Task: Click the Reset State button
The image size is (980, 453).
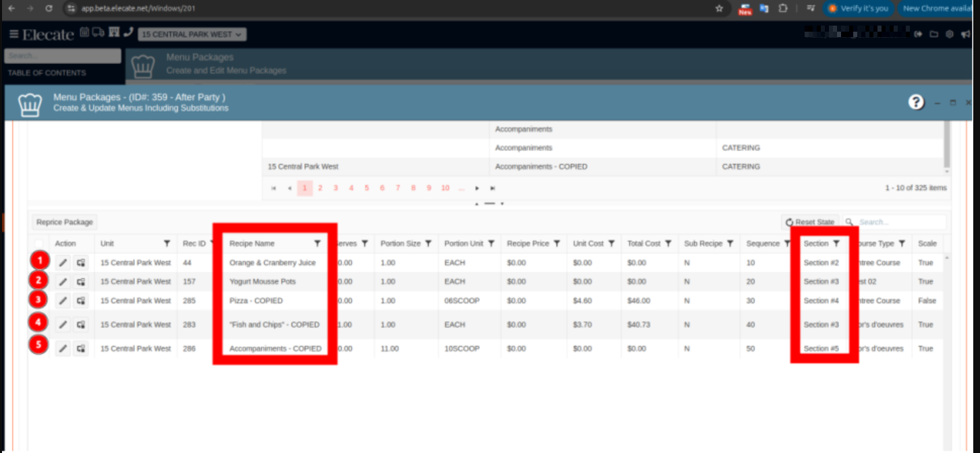Action: [x=810, y=222]
